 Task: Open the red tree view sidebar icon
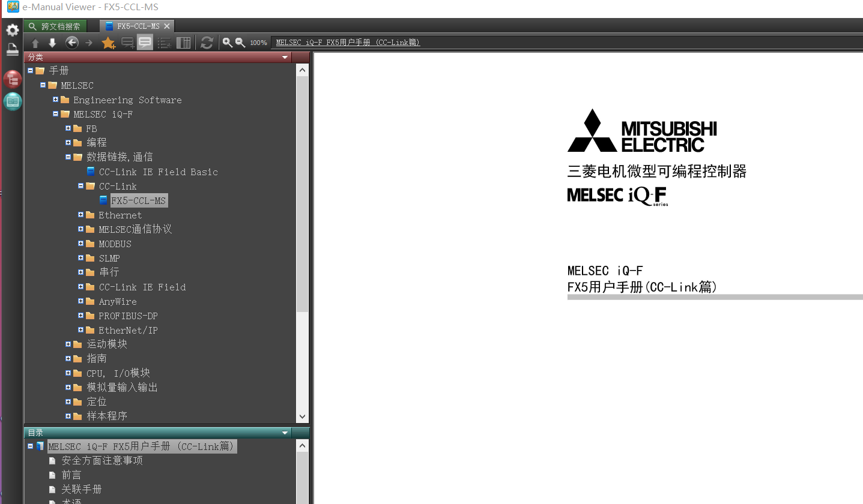click(12, 80)
